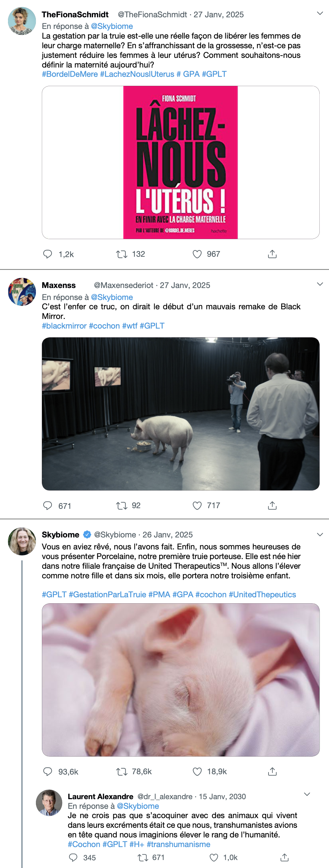Open the #LachezNouslUterus hashtag

pyautogui.click(x=137, y=74)
